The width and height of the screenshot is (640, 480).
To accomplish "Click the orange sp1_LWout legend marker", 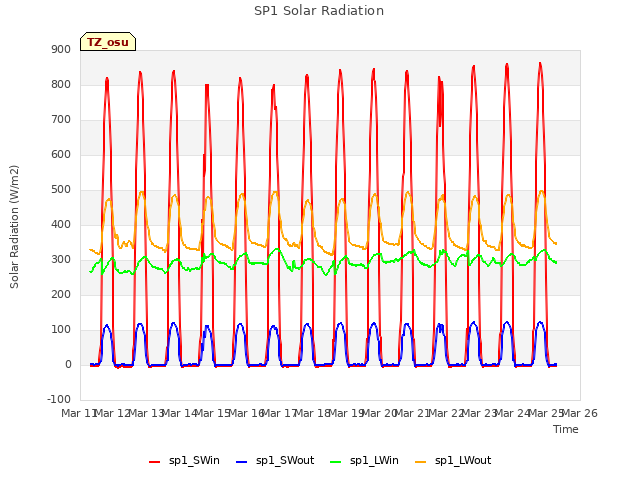I will pyautogui.click(x=420, y=462).
